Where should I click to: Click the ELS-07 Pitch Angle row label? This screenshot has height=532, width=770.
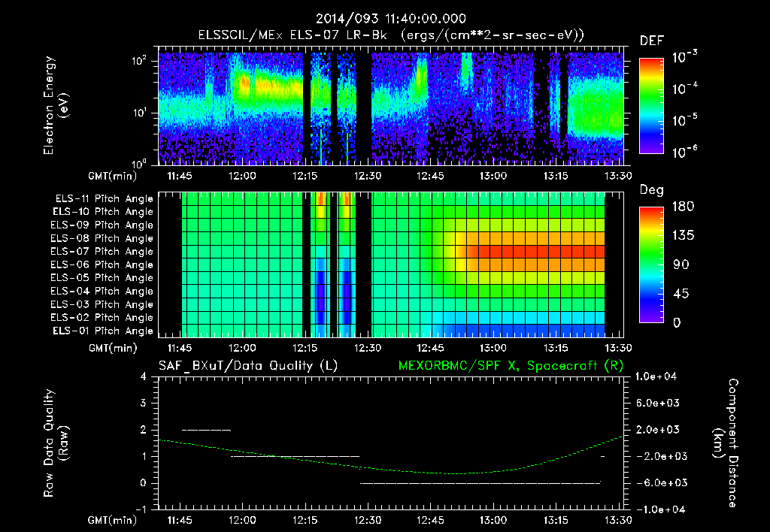point(102,251)
